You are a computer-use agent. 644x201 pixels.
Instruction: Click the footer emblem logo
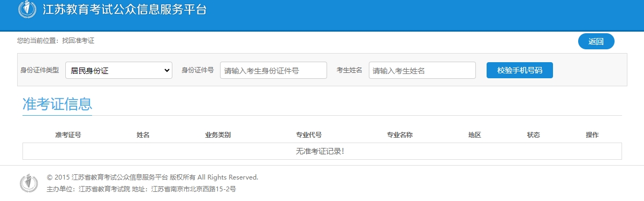tap(29, 183)
